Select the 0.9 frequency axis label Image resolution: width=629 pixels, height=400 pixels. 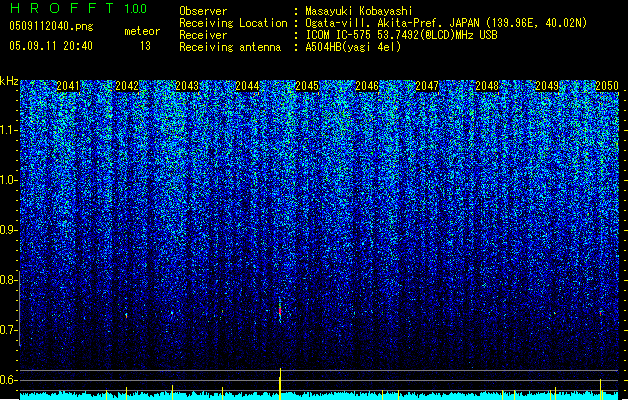[8, 230]
